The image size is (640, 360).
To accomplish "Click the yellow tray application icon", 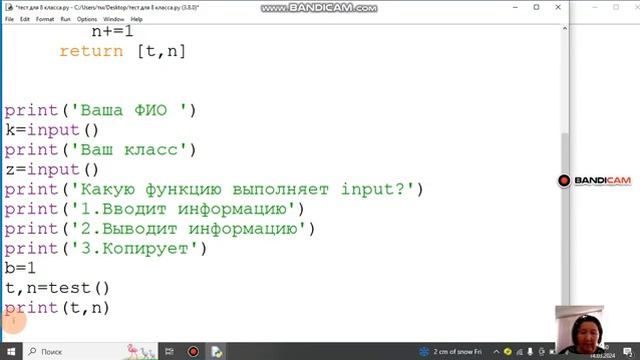I will [507, 351].
